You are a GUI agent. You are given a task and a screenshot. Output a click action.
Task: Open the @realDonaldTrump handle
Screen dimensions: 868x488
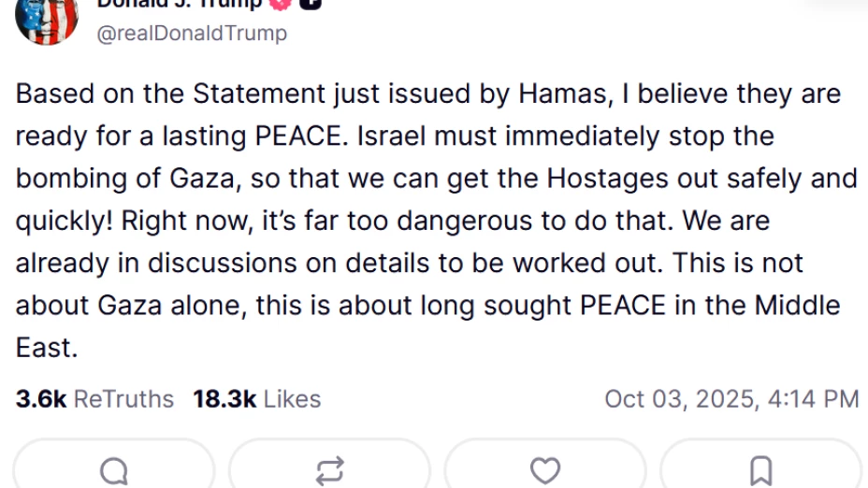pyautogui.click(x=191, y=34)
